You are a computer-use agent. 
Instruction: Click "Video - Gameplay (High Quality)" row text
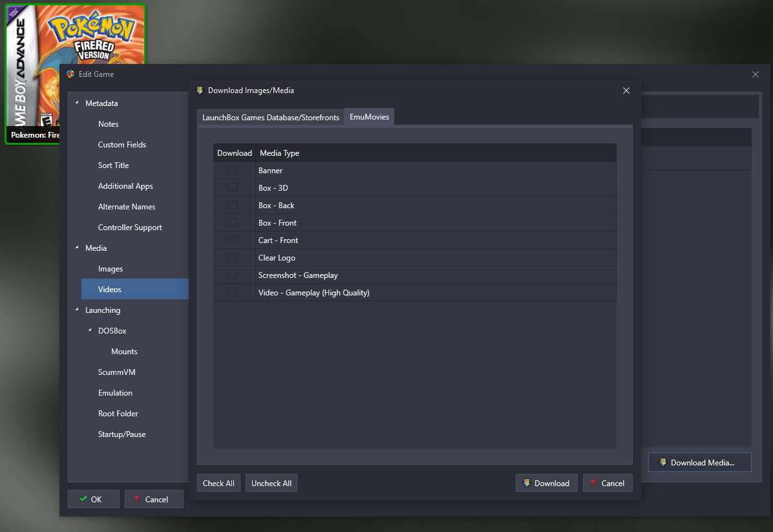[313, 293]
